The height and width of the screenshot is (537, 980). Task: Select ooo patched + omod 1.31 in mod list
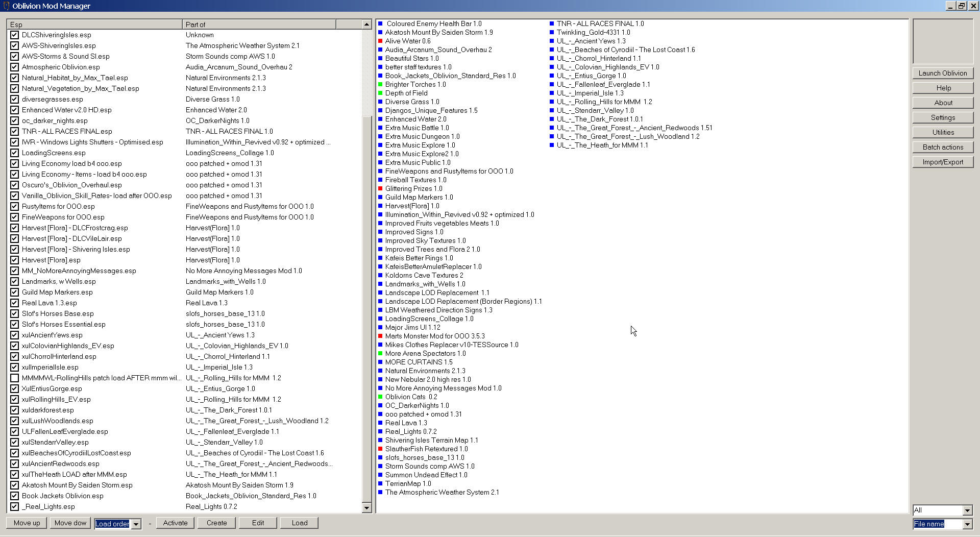coord(423,414)
